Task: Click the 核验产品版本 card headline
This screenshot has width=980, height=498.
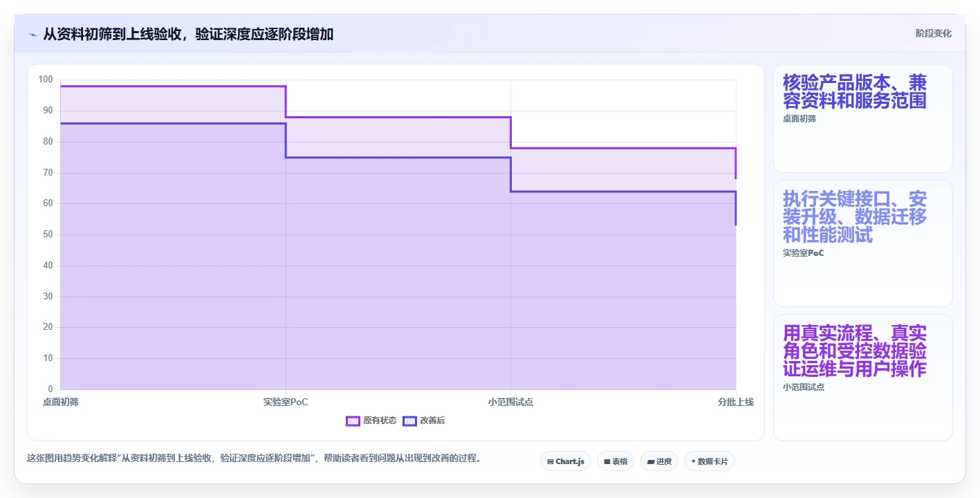Action: point(855,92)
